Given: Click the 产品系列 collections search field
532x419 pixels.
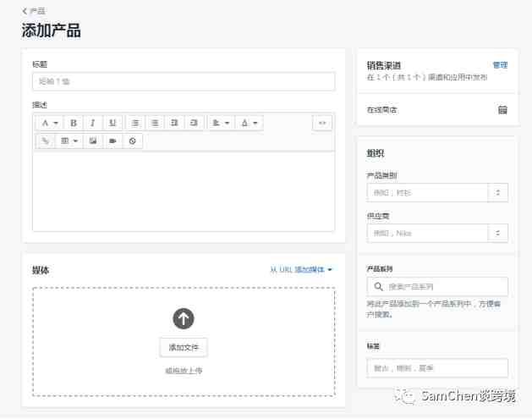Looking at the screenshot, I should pyautogui.click(x=437, y=287).
